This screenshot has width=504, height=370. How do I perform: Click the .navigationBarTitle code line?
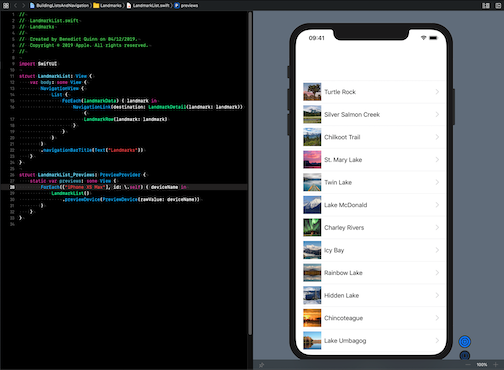point(92,150)
